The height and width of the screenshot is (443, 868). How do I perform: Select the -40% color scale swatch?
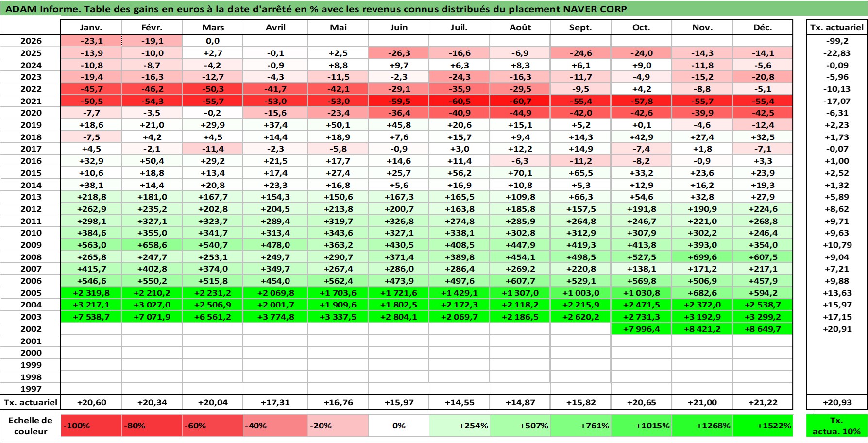pos(275,426)
